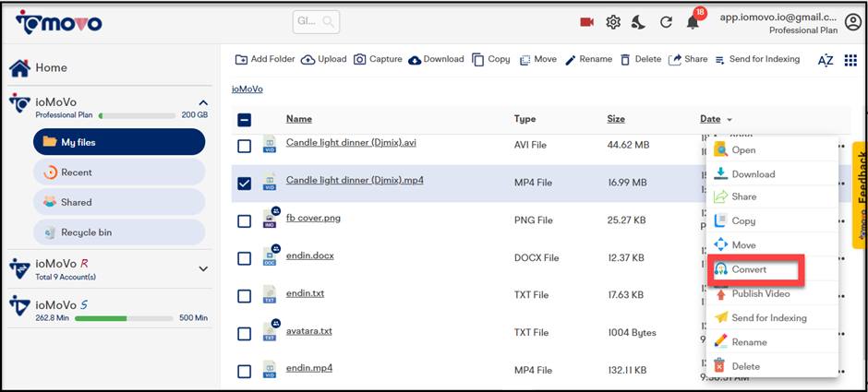Check the endin.mp4 checkbox
Screen dimensions: 868x392
click(244, 371)
